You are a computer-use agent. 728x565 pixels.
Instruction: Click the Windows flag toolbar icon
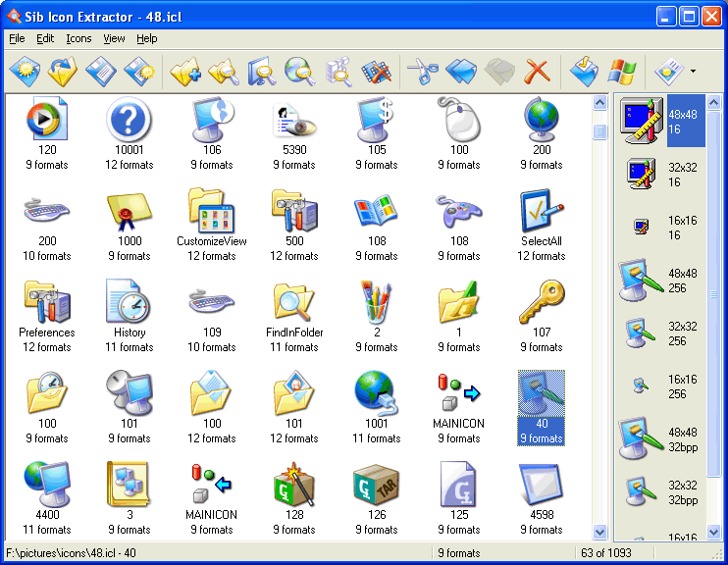pyautogui.click(x=622, y=72)
